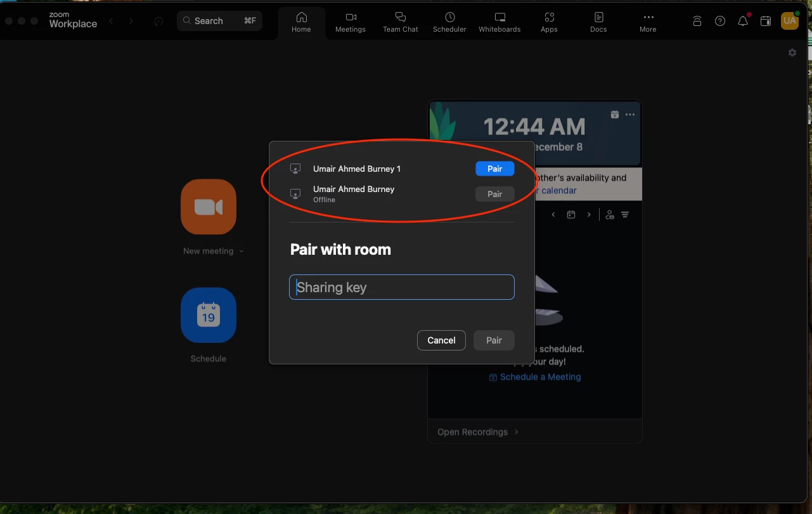Select the Offline Umair Ahmed Burney row

(401, 194)
